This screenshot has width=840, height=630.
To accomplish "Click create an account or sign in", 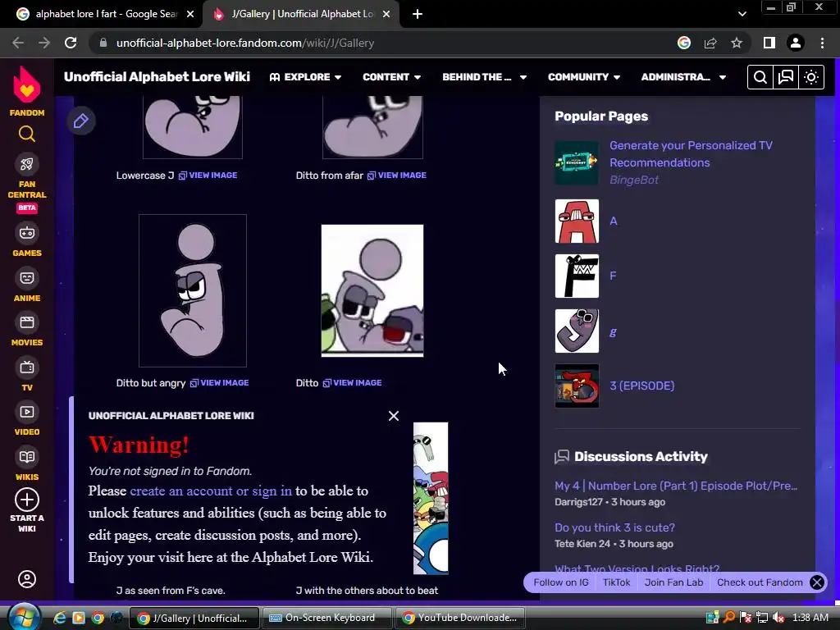I will tap(211, 491).
